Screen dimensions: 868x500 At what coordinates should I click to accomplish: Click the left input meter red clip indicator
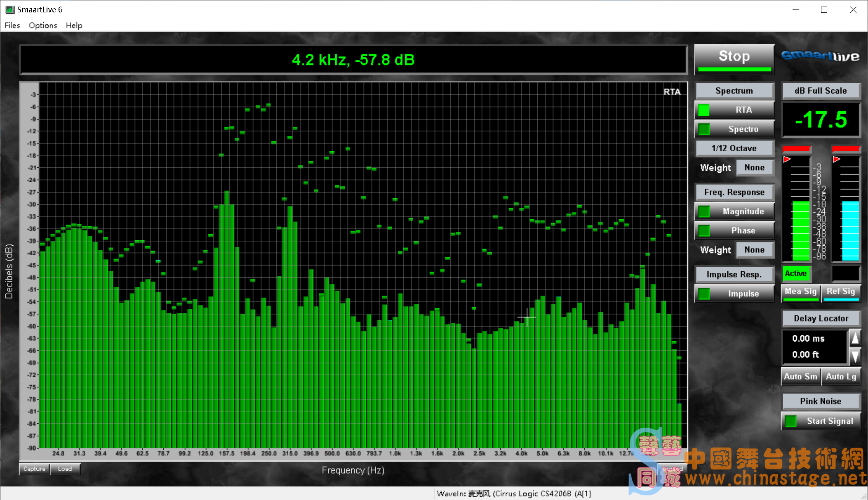coord(796,149)
